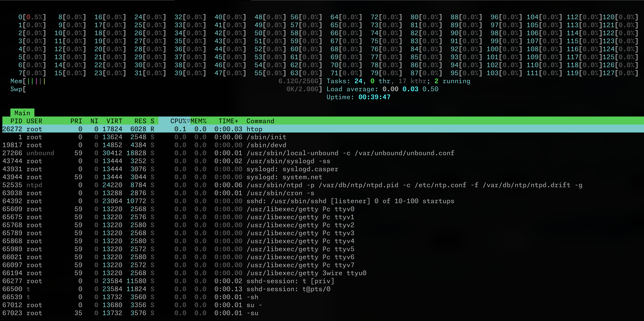Viewport: 644px width, 321px height.
Task: Sort by TIME+ column header
Action: click(x=228, y=121)
